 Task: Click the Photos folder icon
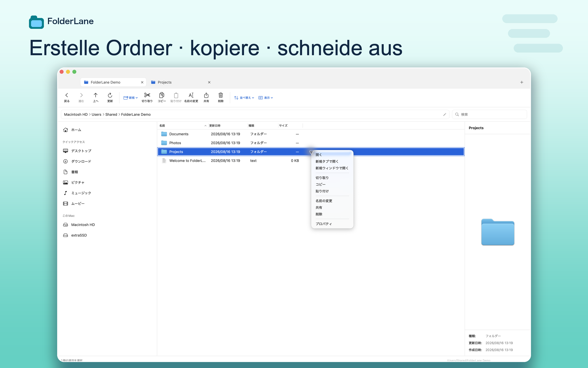[x=164, y=143]
